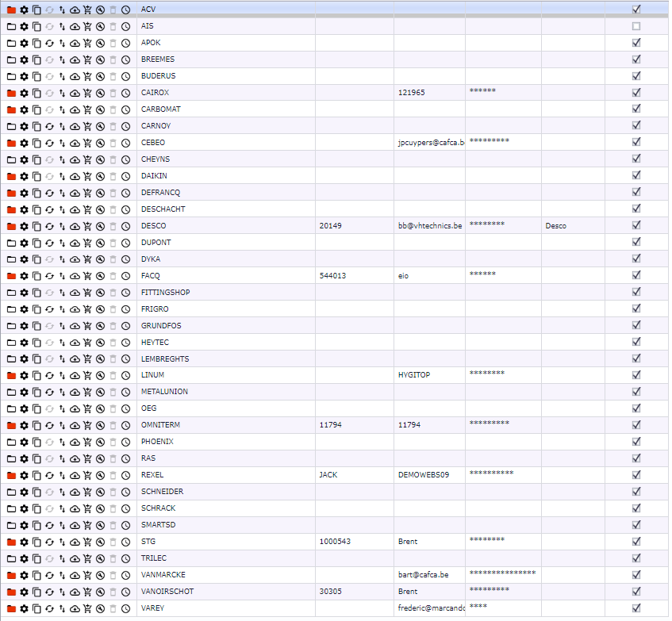Screen dimensions: 672x621
Task: Click the clock icon for RAS
Action: point(125,459)
